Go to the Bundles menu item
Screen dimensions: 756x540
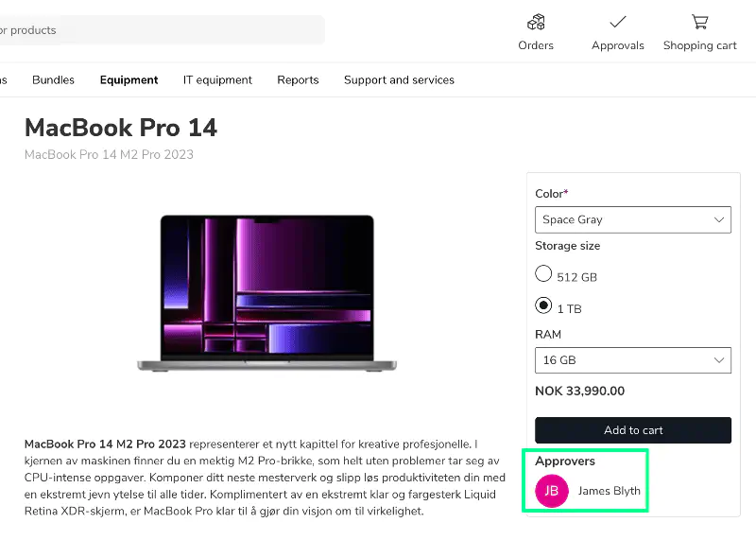[x=53, y=80]
